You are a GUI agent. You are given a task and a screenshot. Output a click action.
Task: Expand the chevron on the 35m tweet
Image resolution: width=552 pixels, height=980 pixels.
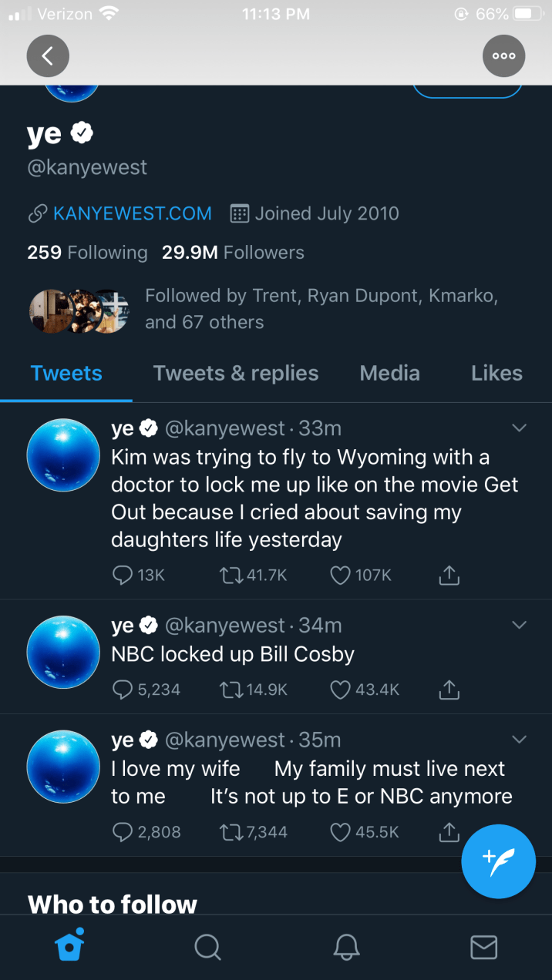coord(520,740)
